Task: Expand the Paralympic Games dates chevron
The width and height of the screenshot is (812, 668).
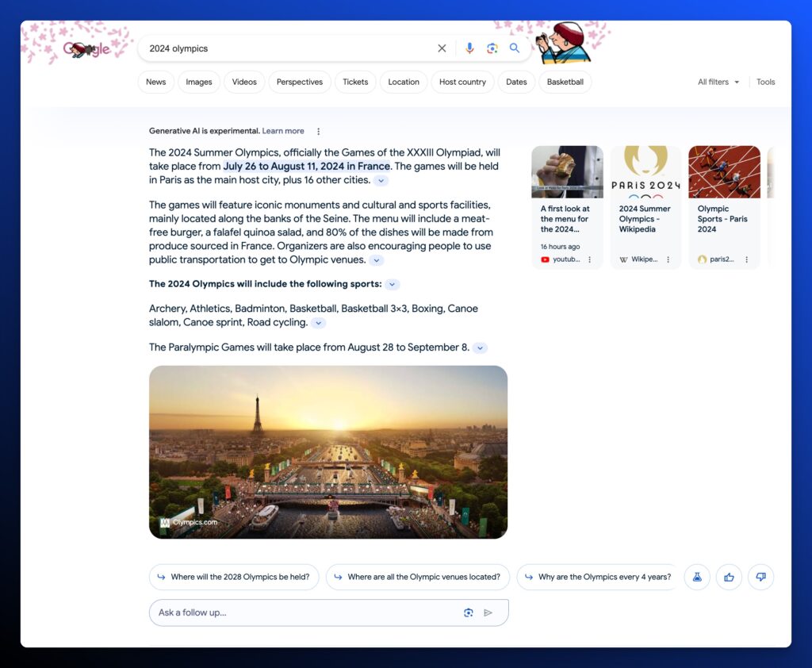Action: [x=480, y=348]
